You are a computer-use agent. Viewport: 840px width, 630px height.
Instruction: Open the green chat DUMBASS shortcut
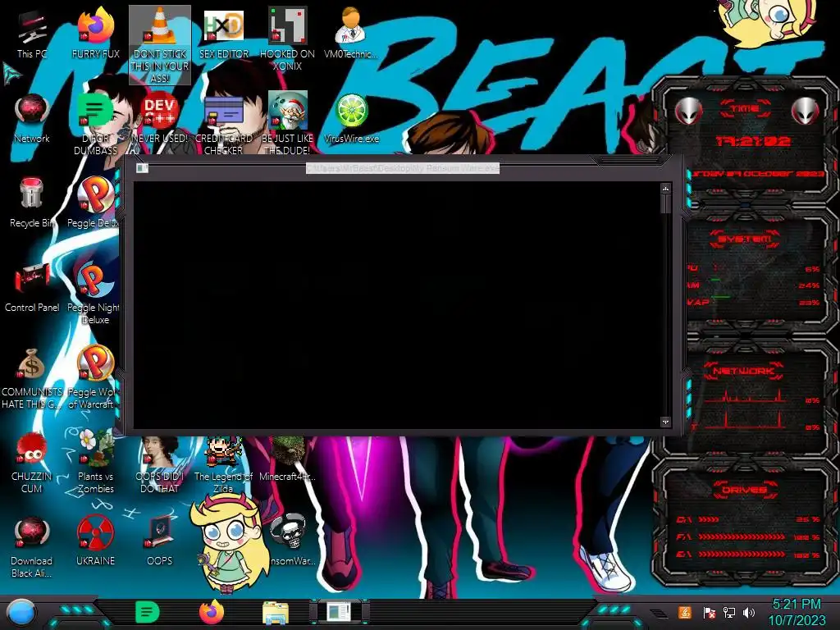pos(95,125)
